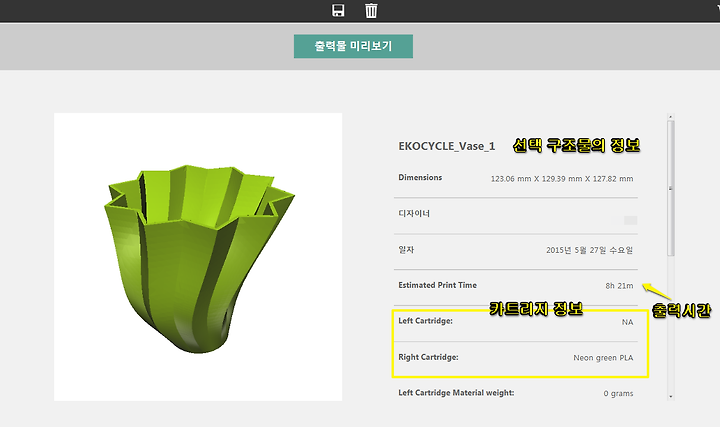Click the Left Cartridge NA value
Viewport: 720px width, 427px height.
click(627, 322)
